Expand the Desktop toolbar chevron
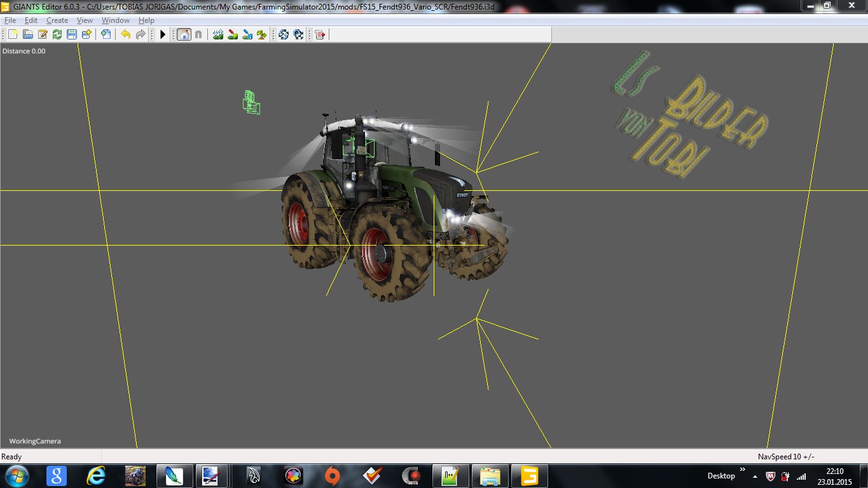 (741, 470)
